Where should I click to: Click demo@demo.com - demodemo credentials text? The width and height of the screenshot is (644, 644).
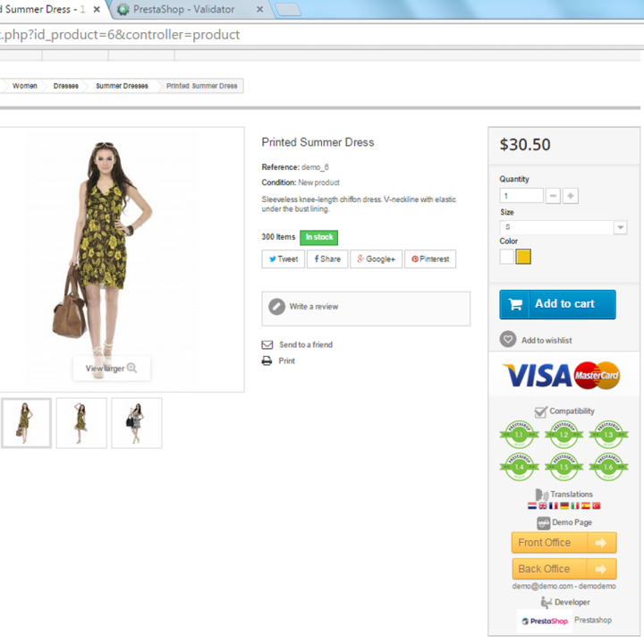(563, 587)
